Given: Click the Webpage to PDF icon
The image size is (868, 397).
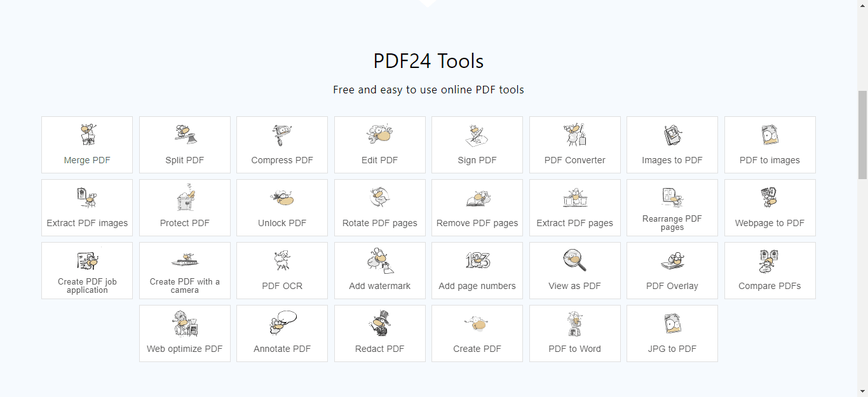Looking at the screenshot, I should point(770,198).
